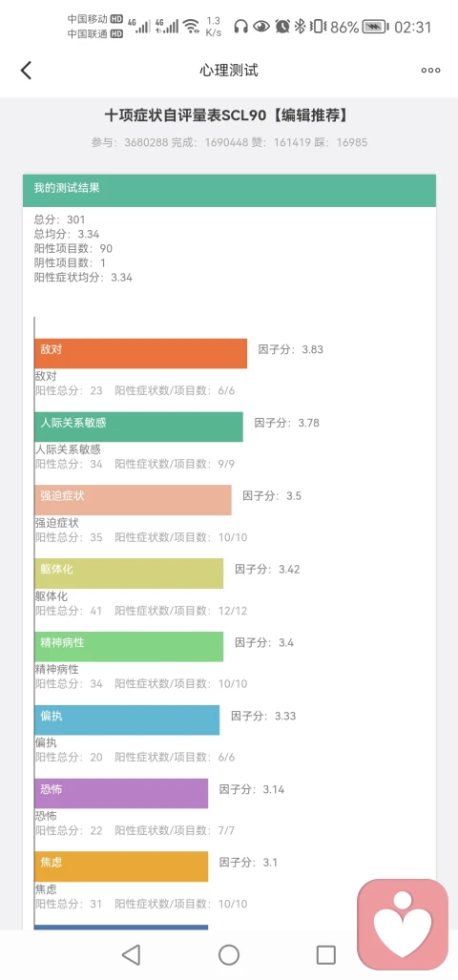Open the three-dot more options menu
Image resolution: width=458 pixels, height=980 pixels.
(430, 70)
